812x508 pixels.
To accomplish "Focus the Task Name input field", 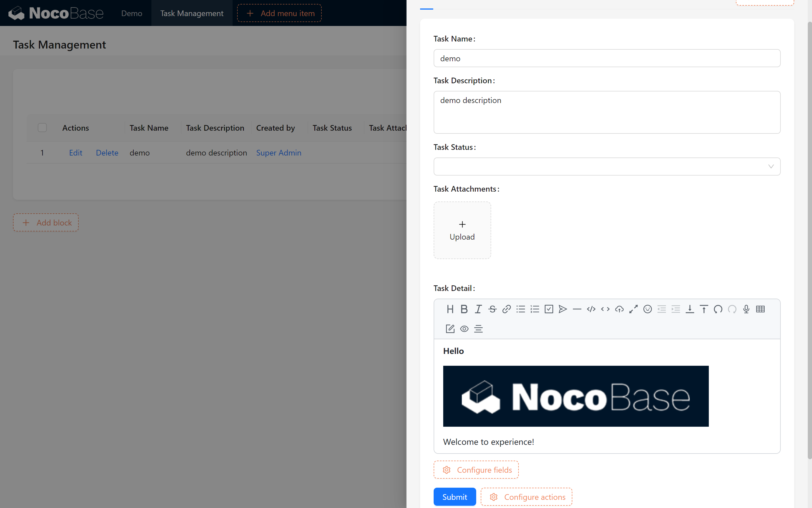I will point(607,58).
